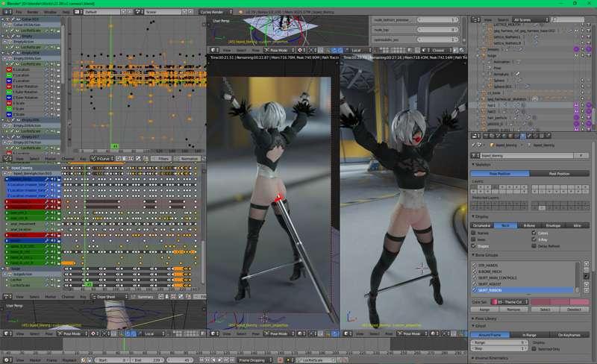Screen dimensions: 597x364
Task: Toggle the Colors display checkbox
Action: [534, 233]
